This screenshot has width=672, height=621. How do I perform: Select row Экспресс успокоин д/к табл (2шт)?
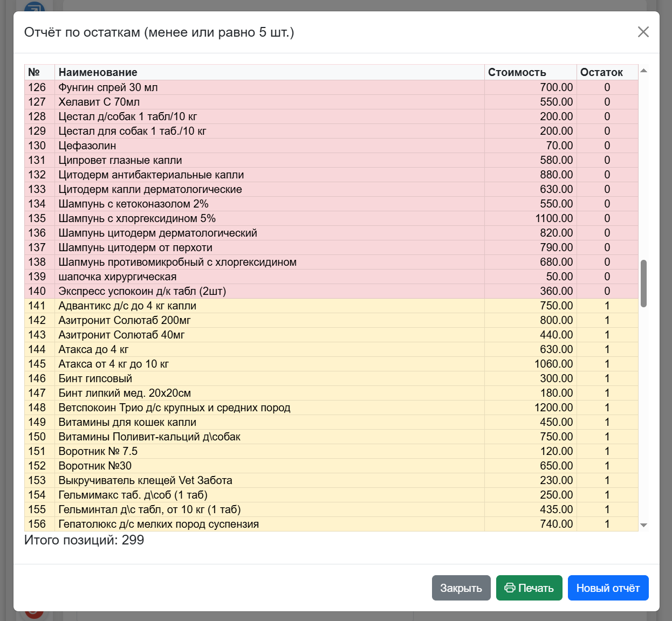click(331, 291)
